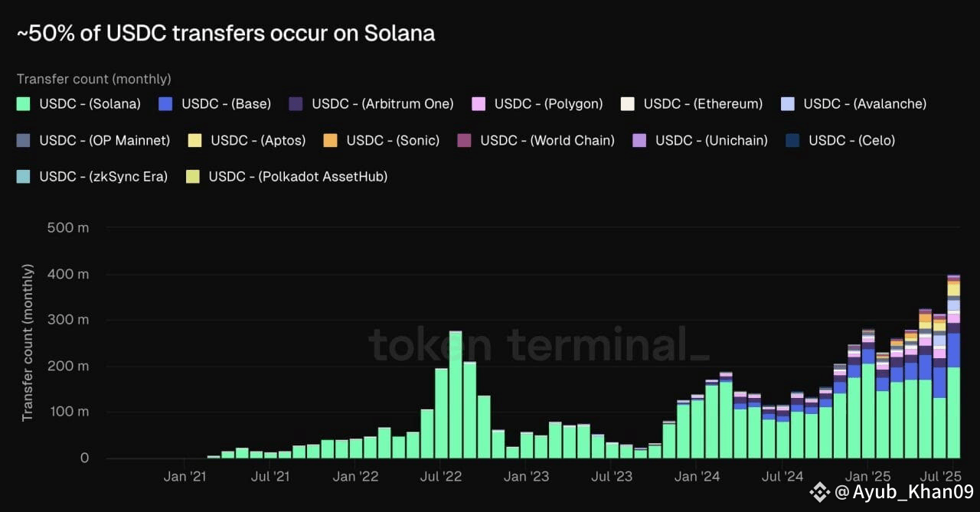Viewport: 980px width, 512px height.
Task: Click the USDC Aptos yellow legend swatch
Action: [x=194, y=140]
